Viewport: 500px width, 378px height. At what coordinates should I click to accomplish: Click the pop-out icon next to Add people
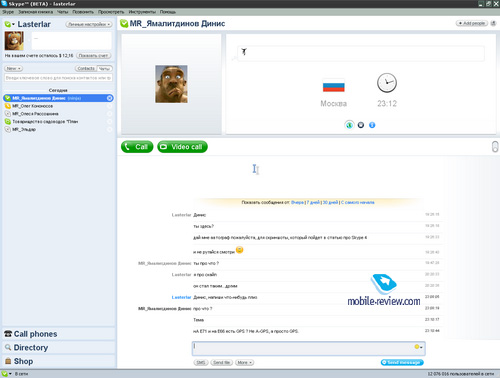493,23
